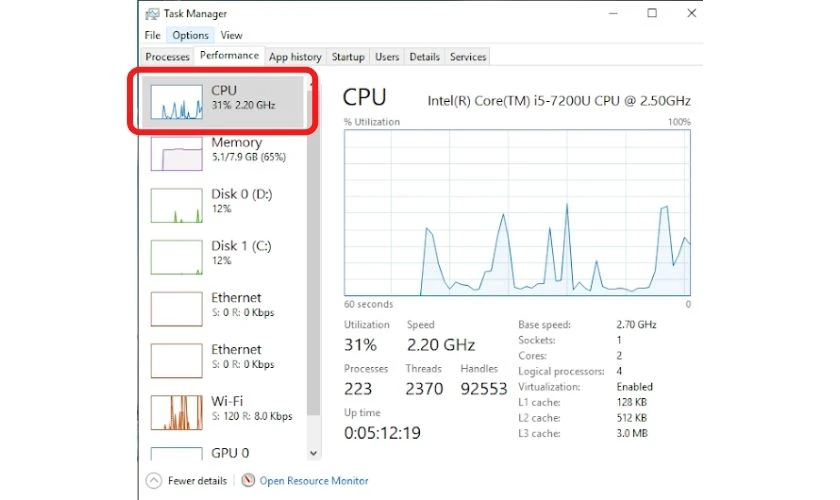Open the Startup tab
Viewport: 840px width, 500px height.
click(x=348, y=57)
